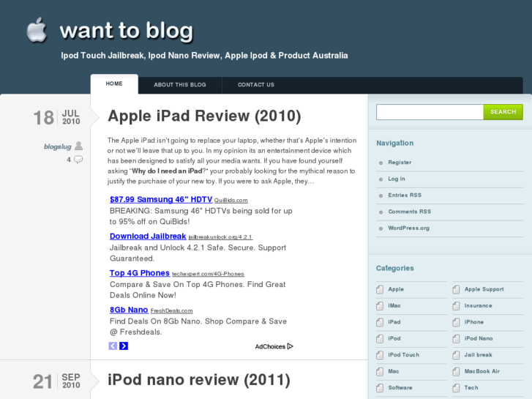Open the iPod Touch category link
Screen dimensions: 532x399
coord(404,355)
